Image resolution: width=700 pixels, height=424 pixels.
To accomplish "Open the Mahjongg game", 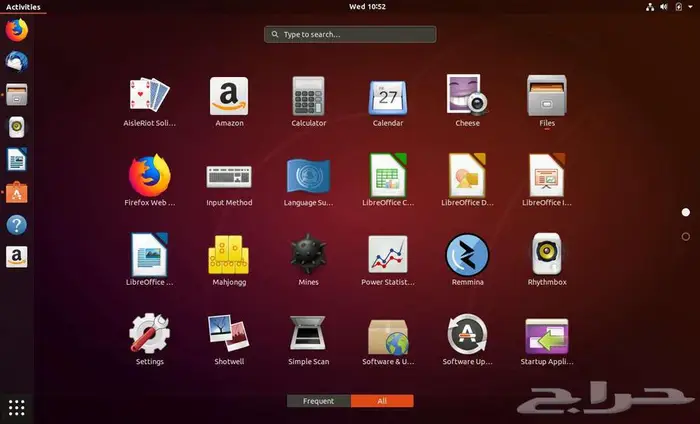I will pyautogui.click(x=228, y=255).
